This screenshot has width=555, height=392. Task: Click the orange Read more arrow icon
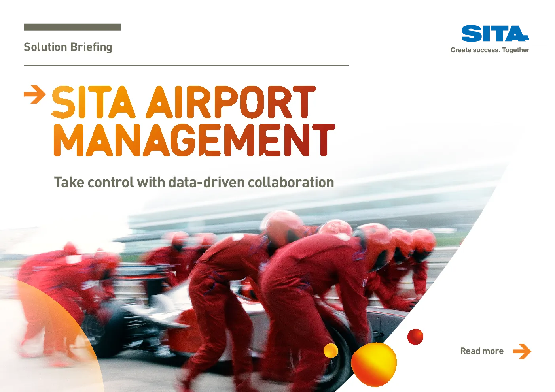[x=522, y=351]
